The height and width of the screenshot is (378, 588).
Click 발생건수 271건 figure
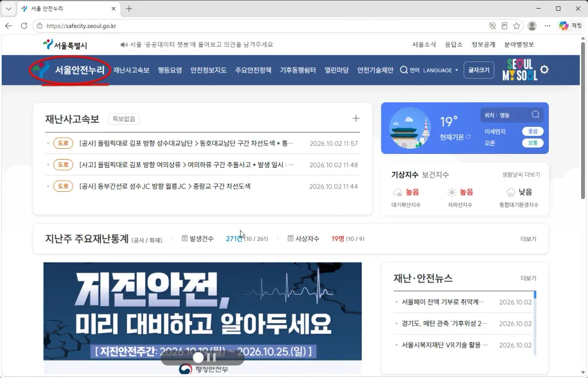coord(234,239)
